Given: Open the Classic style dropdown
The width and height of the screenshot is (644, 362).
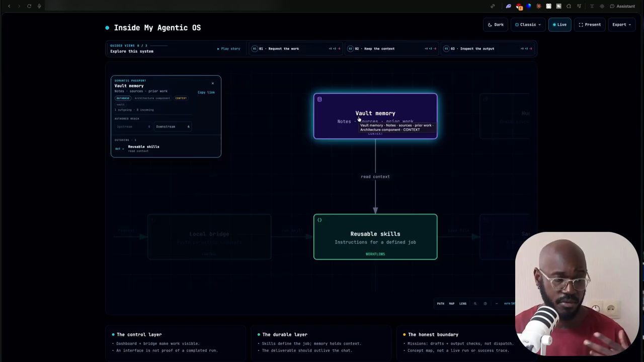Looking at the screenshot, I should click(x=528, y=25).
